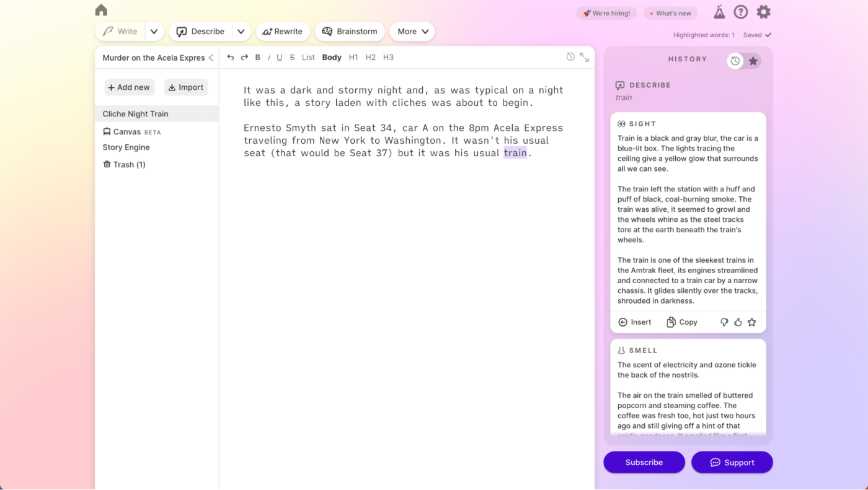Viewport: 868px width, 490px height.
Task: Undo the last edit
Action: (x=231, y=57)
